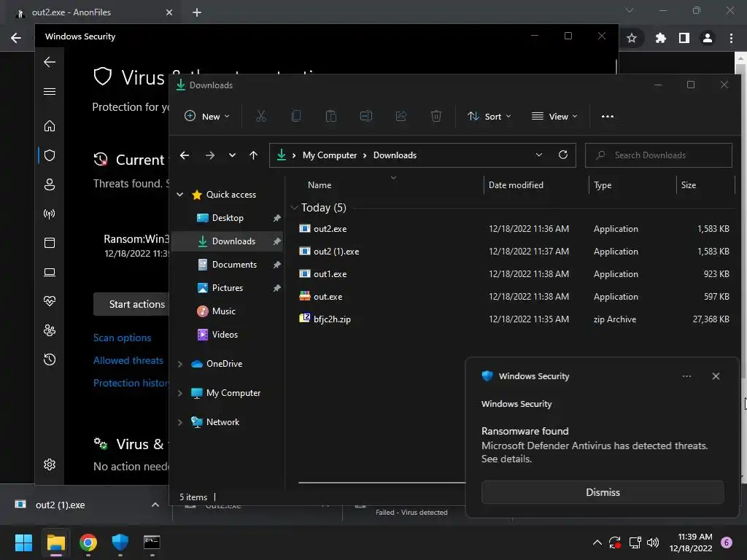Image resolution: width=747 pixels, height=560 pixels.
Task: Open Windows Security settings gear icon
Action: (x=50, y=464)
